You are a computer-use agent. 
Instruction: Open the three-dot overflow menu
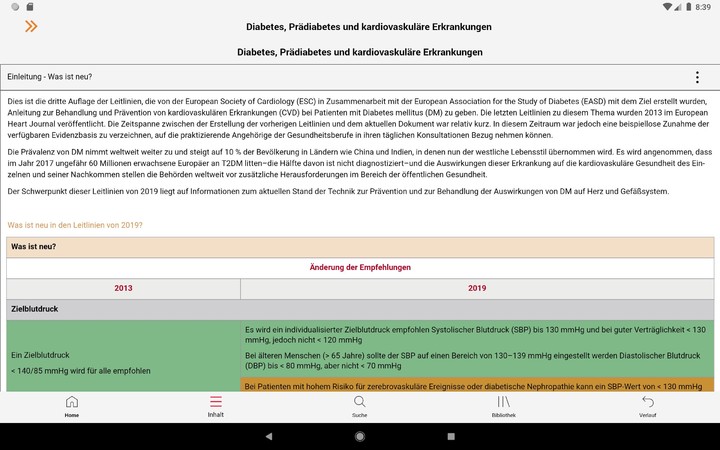coord(697,77)
